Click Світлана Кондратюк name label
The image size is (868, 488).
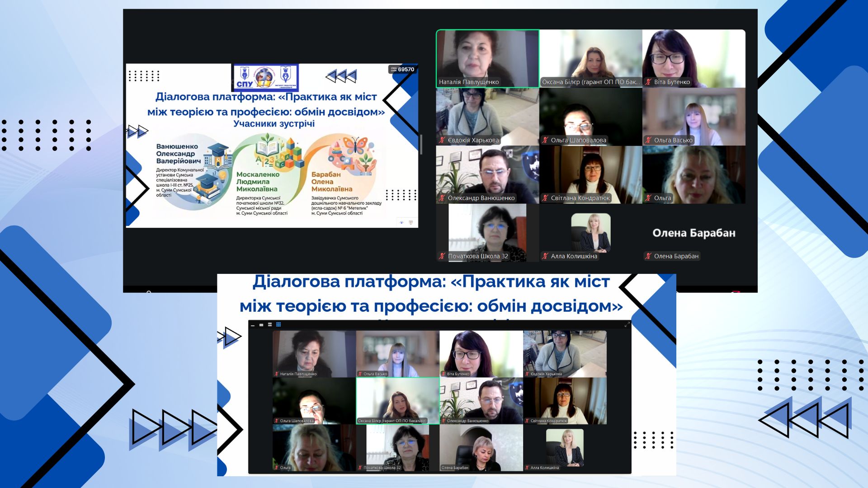pyautogui.click(x=580, y=198)
